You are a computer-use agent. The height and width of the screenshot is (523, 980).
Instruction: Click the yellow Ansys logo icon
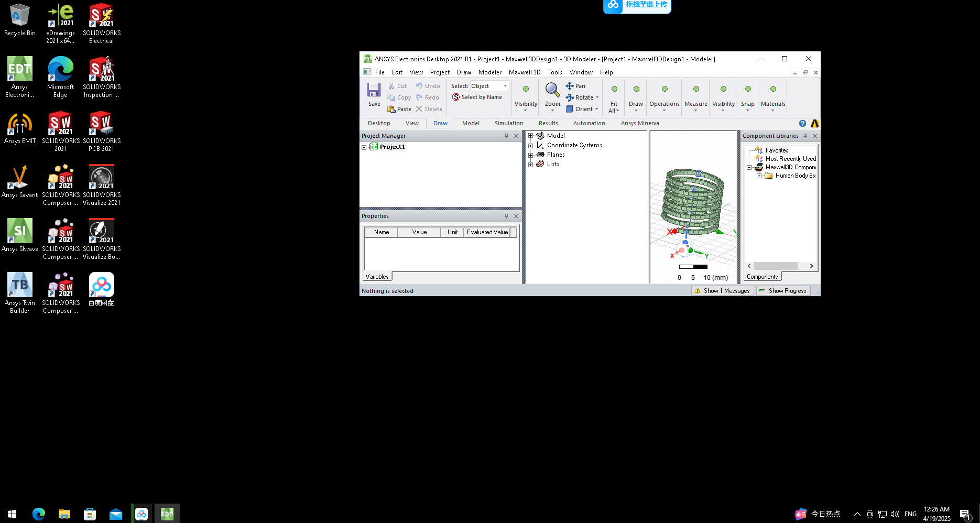click(814, 124)
